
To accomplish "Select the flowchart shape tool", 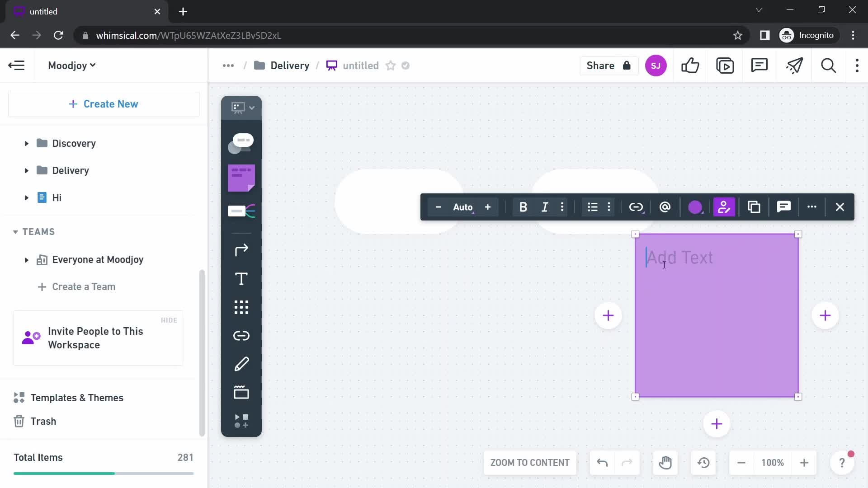I will (x=241, y=143).
